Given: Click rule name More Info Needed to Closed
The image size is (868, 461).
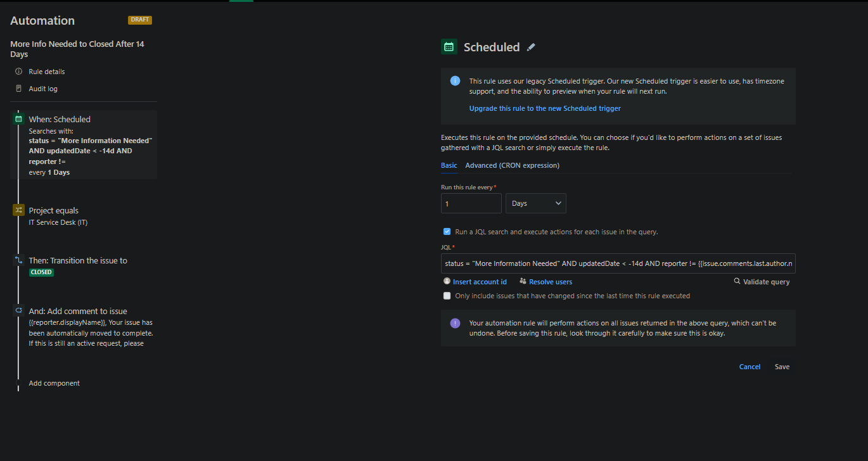Looking at the screenshot, I should 77,49.
